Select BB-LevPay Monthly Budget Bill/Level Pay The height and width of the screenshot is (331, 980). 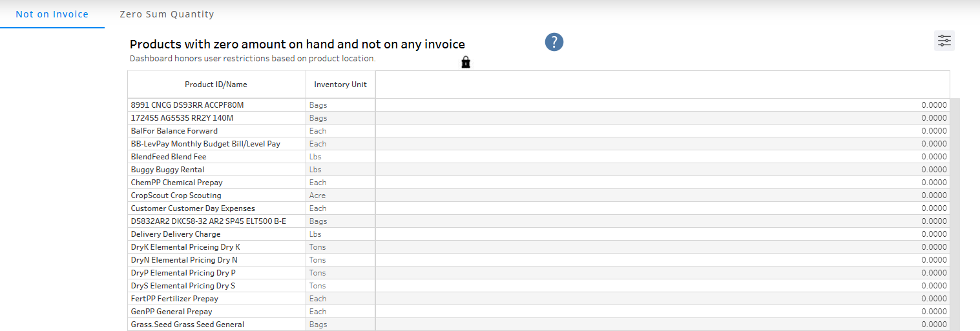pos(539,144)
